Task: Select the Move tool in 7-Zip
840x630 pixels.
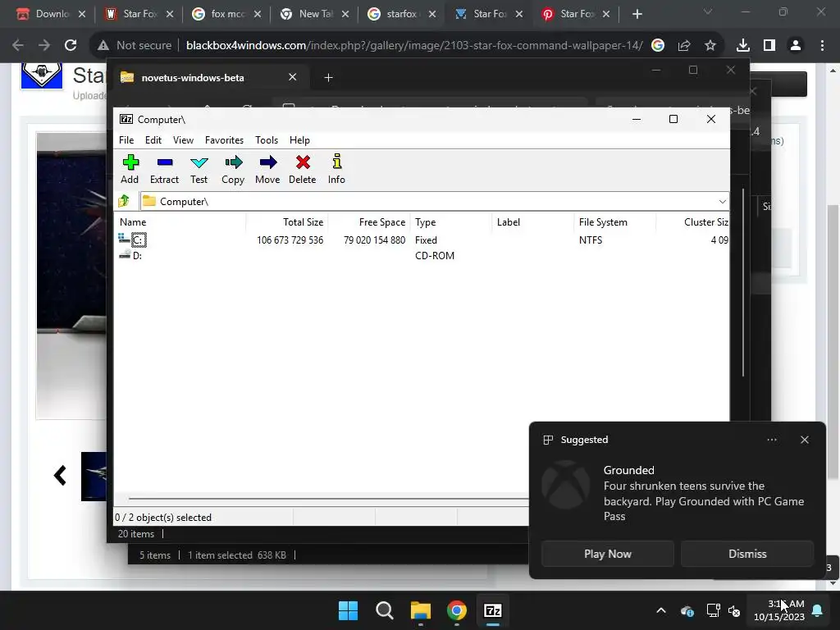Action: tap(267, 169)
